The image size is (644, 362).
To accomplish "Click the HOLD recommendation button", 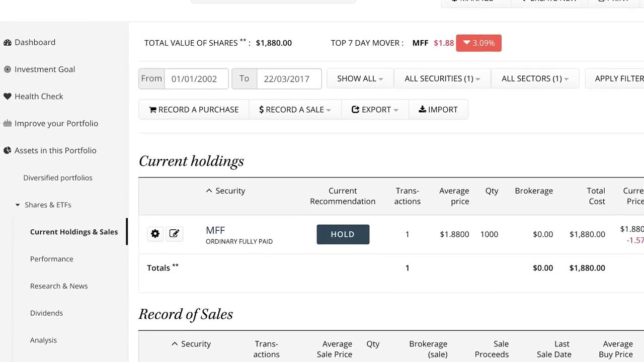I will (343, 234).
